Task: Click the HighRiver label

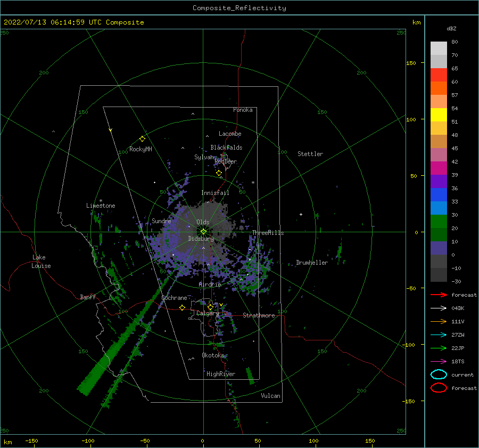Action: coord(221,374)
